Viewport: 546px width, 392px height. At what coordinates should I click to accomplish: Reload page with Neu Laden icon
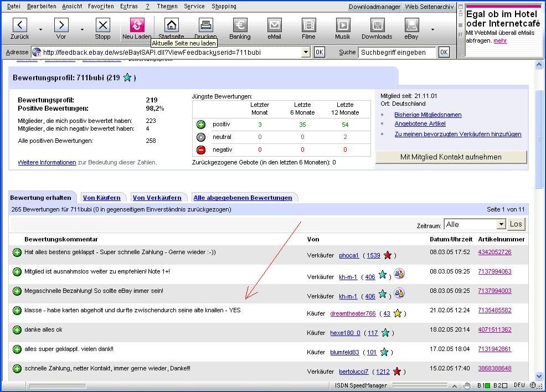click(x=136, y=25)
